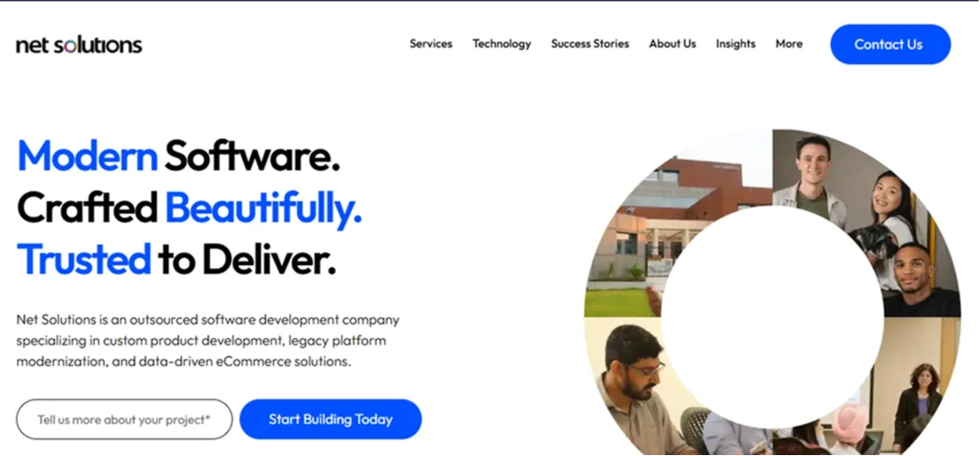Open the Insights menu
The height and width of the screenshot is (456, 980).
735,44
